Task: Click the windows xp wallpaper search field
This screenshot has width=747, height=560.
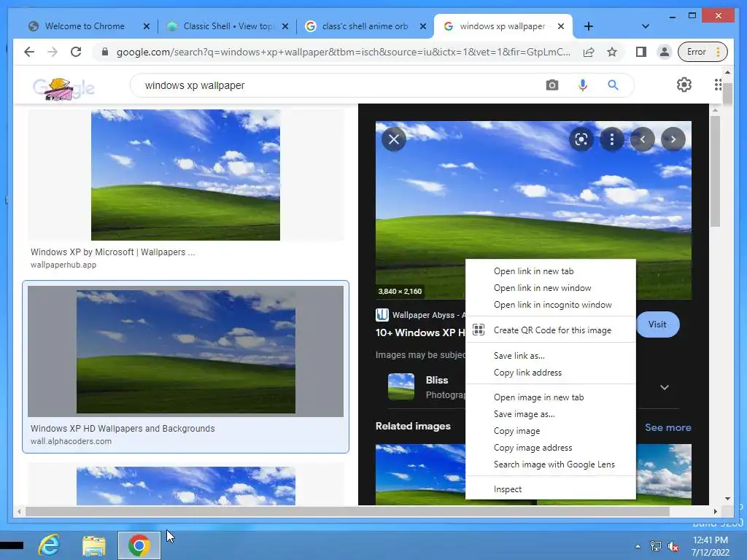Action: 333,85
